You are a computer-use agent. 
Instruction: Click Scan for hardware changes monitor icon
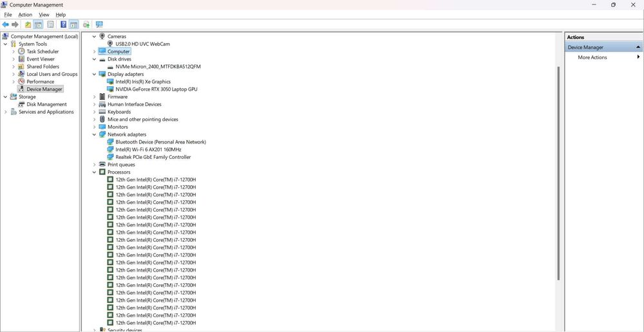pyautogui.click(x=99, y=24)
